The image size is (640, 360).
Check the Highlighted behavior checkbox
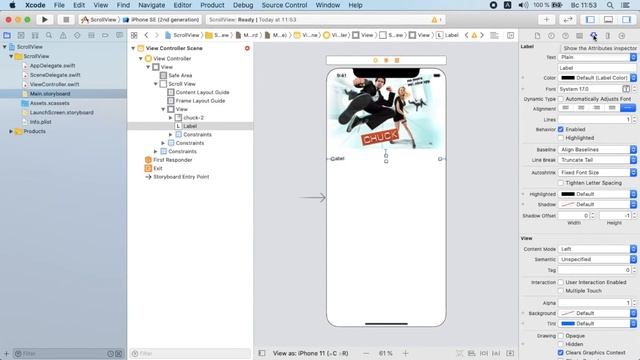(x=561, y=138)
